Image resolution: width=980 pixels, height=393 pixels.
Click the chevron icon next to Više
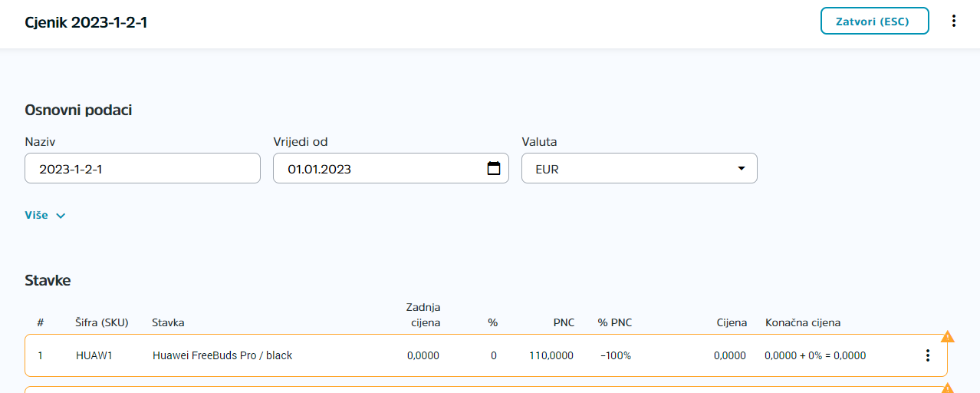click(61, 216)
